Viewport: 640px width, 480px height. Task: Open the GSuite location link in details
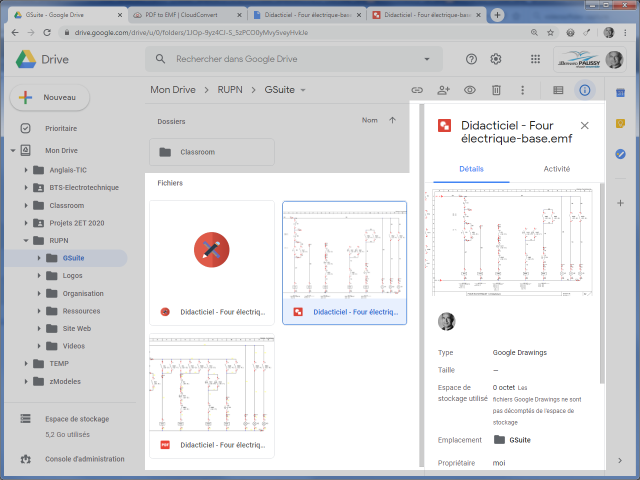click(512, 440)
